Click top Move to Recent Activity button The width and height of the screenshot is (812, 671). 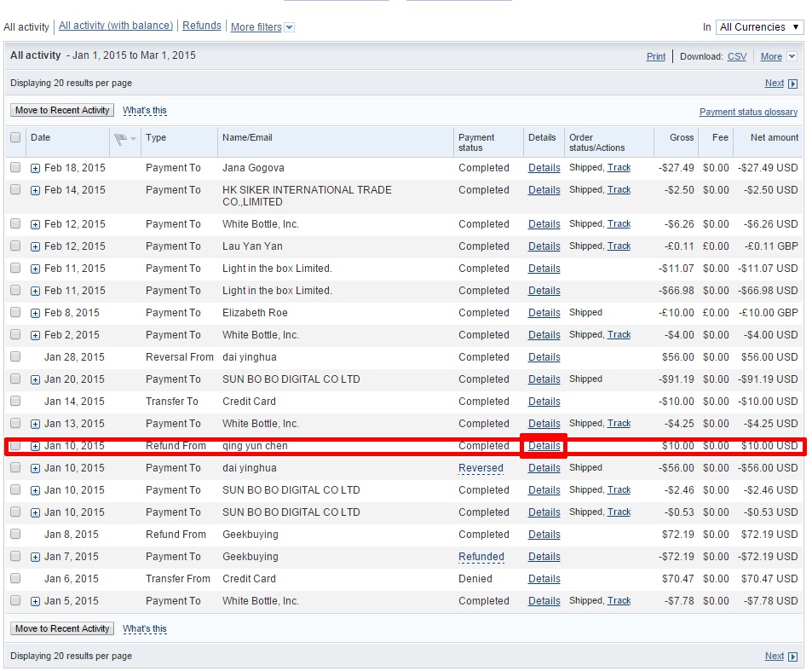(x=62, y=110)
